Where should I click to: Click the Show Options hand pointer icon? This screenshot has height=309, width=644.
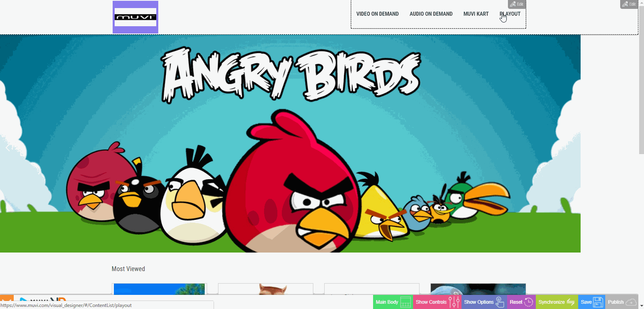pyautogui.click(x=500, y=302)
